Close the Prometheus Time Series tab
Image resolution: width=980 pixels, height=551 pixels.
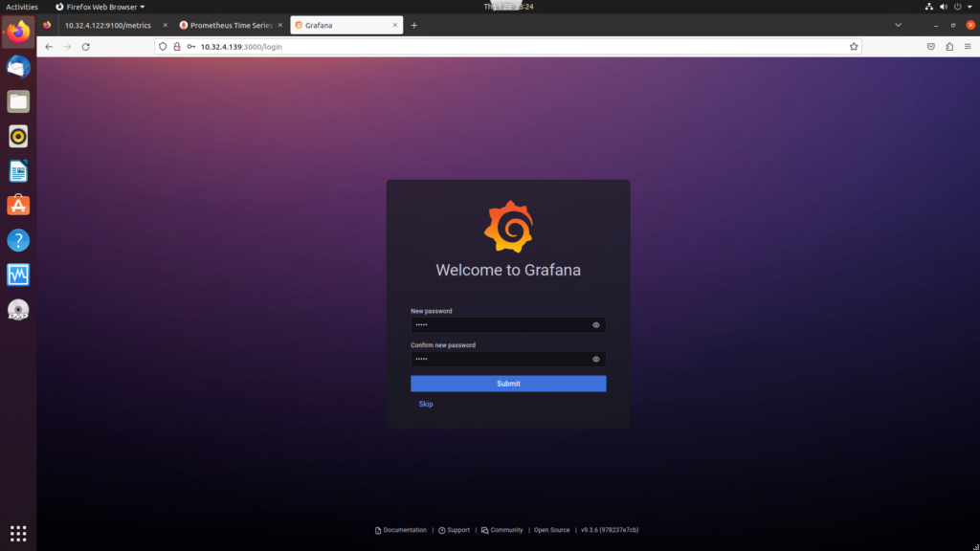(x=280, y=26)
